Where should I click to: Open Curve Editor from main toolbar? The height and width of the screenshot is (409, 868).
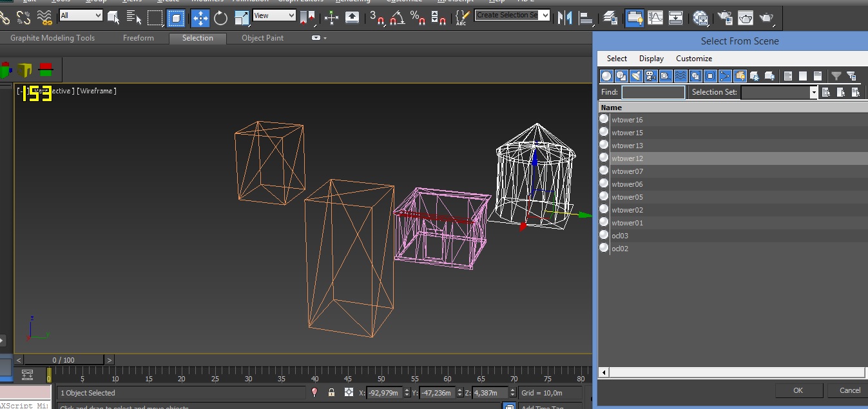click(655, 17)
